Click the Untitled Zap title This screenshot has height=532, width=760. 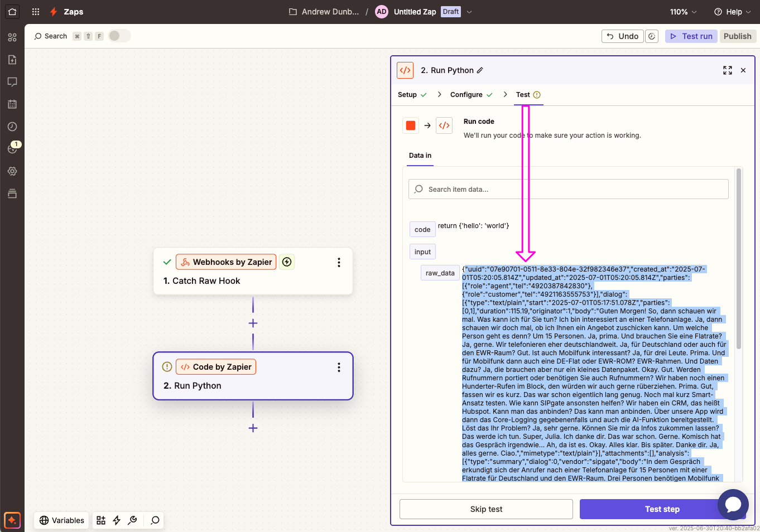(415, 12)
